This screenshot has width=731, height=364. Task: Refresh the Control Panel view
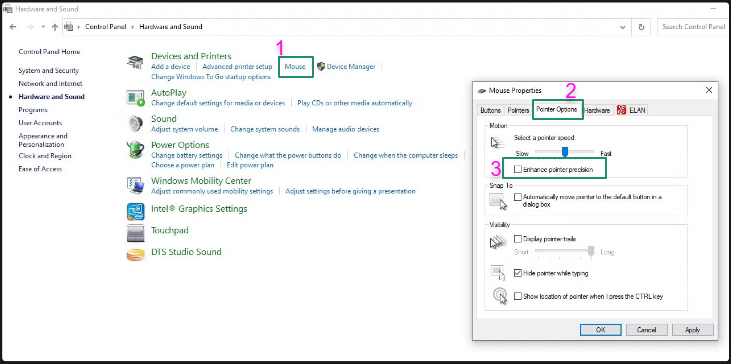click(x=641, y=27)
